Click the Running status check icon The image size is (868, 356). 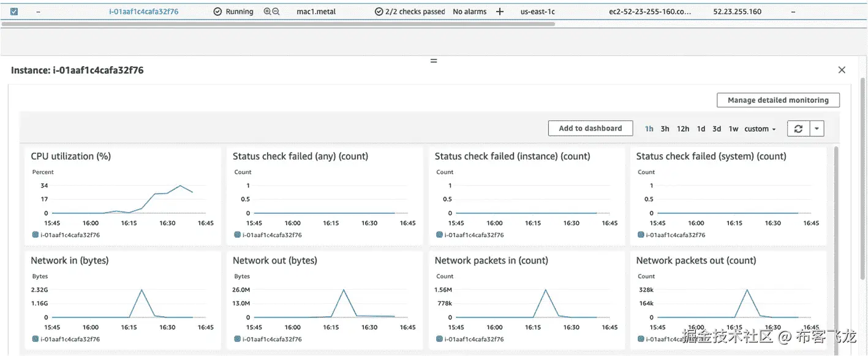click(x=217, y=12)
